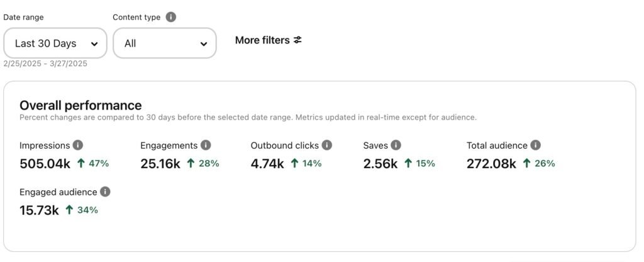The width and height of the screenshot is (644, 262).
Task: Click the 272.08k Total audience number
Action: pos(491,164)
